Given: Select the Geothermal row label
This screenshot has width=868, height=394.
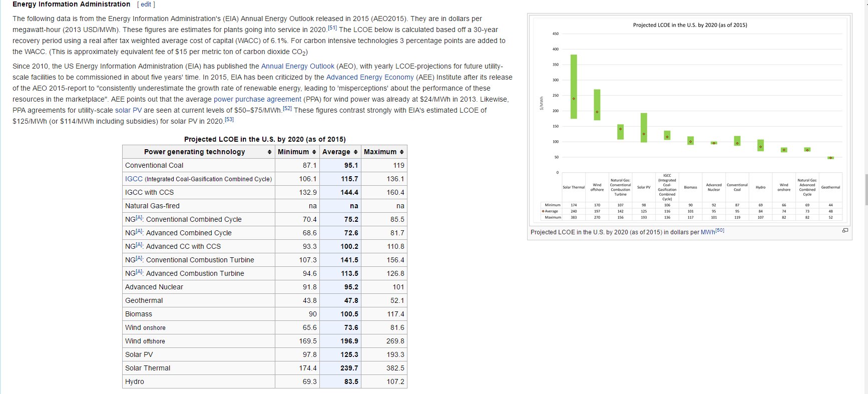Looking at the screenshot, I should 144,300.
